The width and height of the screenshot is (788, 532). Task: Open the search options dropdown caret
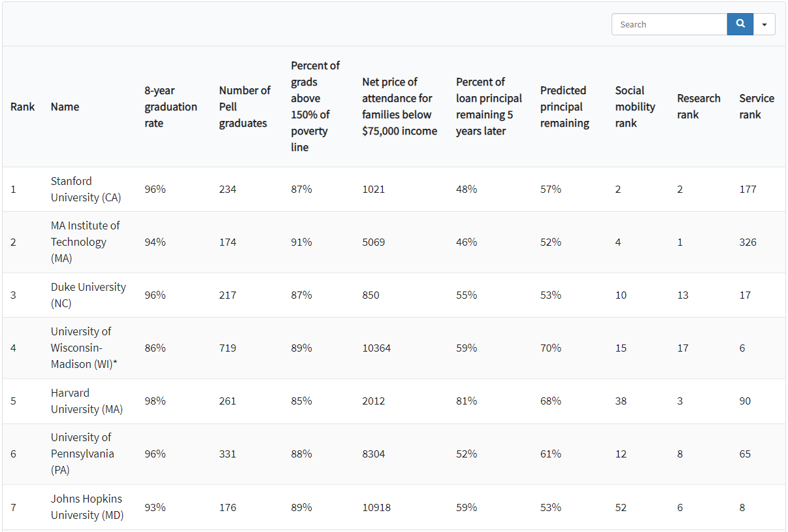tap(764, 24)
